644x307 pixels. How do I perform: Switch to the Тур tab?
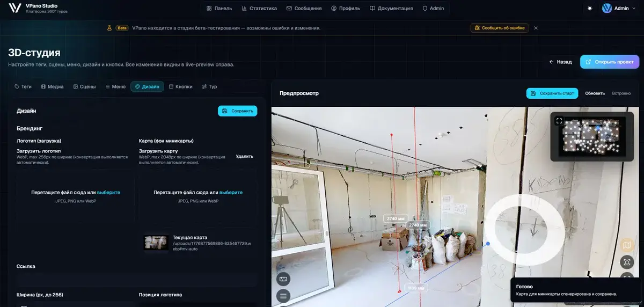pyautogui.click(x=209, y=86)
